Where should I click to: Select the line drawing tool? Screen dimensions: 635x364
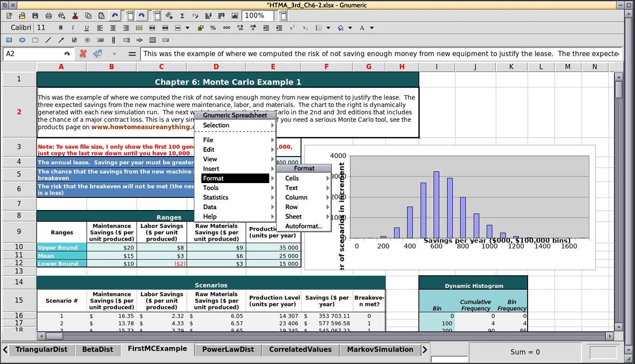48,40
